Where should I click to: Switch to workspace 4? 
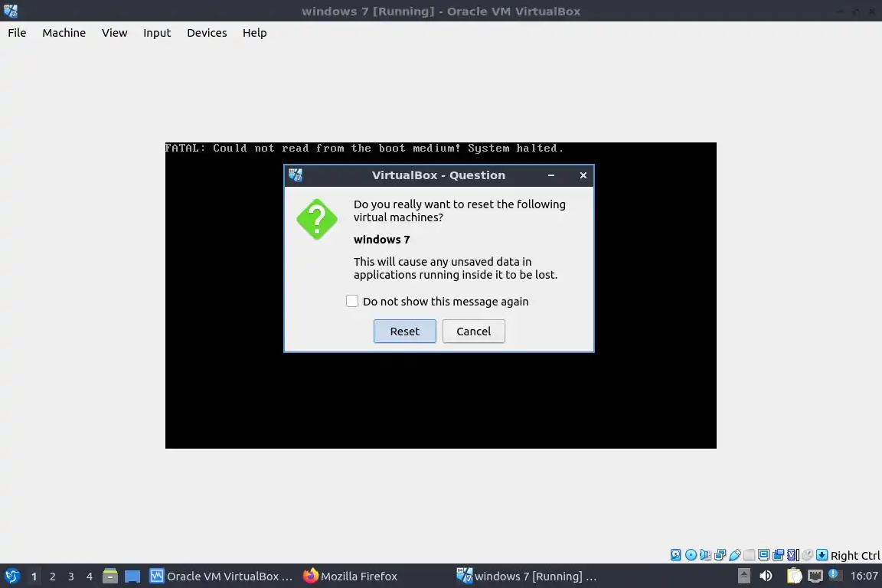point(90,577)
